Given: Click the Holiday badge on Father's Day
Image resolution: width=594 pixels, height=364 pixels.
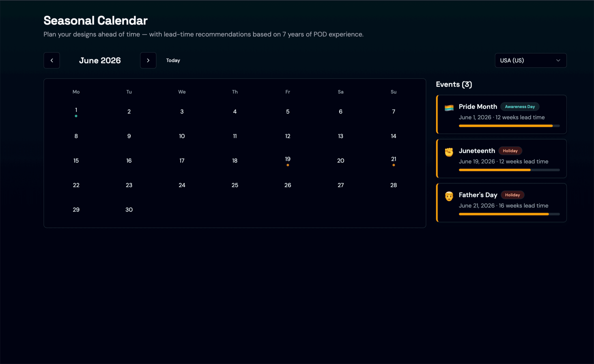Looking at the screenshot, I should click(x=512, y=195).
